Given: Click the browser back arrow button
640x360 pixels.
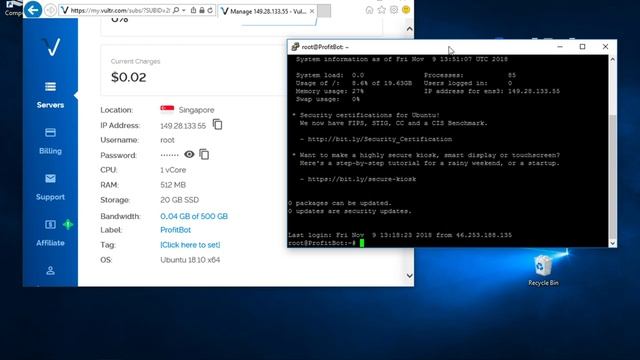Looking at the screenshot, I should 33,9.
